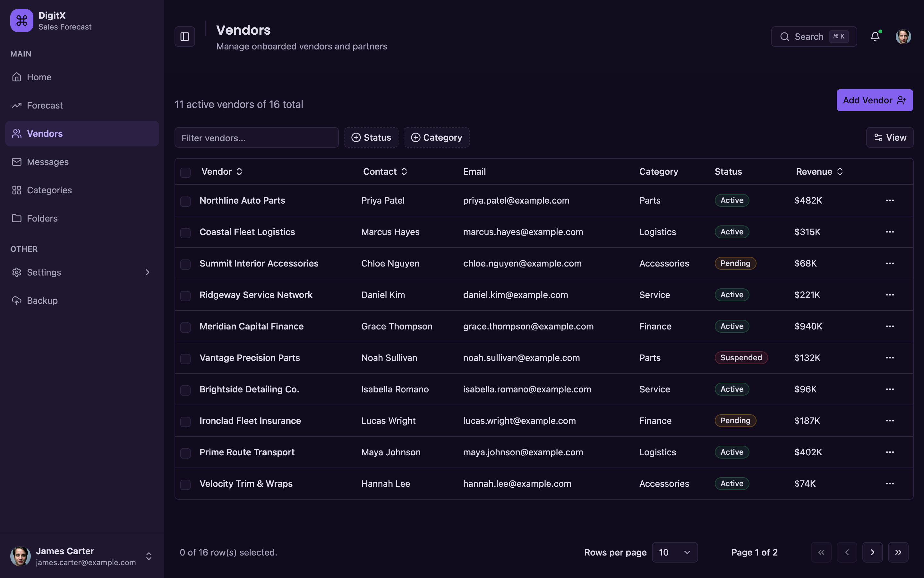Select the Prime Route Transport row checkbox

[185, 453]
